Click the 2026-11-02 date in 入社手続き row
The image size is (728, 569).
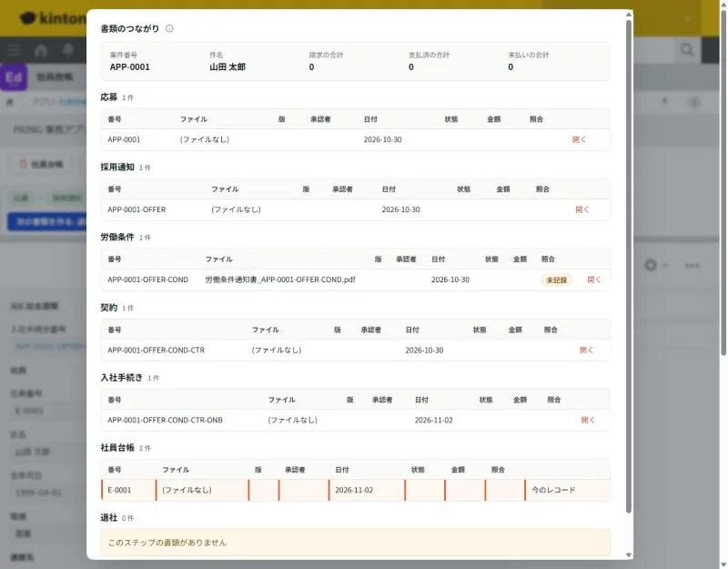point(434,420)
